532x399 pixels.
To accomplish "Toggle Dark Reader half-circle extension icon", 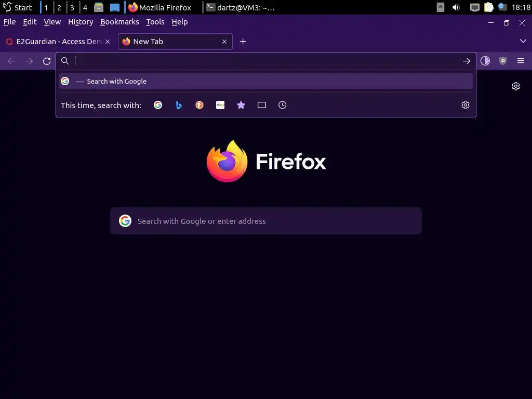I will click(485, 61).
